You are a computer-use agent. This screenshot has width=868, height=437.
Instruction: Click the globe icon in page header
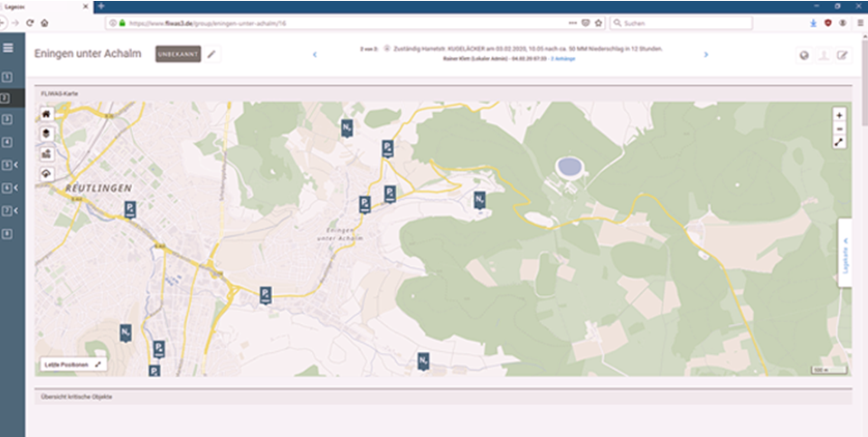[x=804, y=55]
